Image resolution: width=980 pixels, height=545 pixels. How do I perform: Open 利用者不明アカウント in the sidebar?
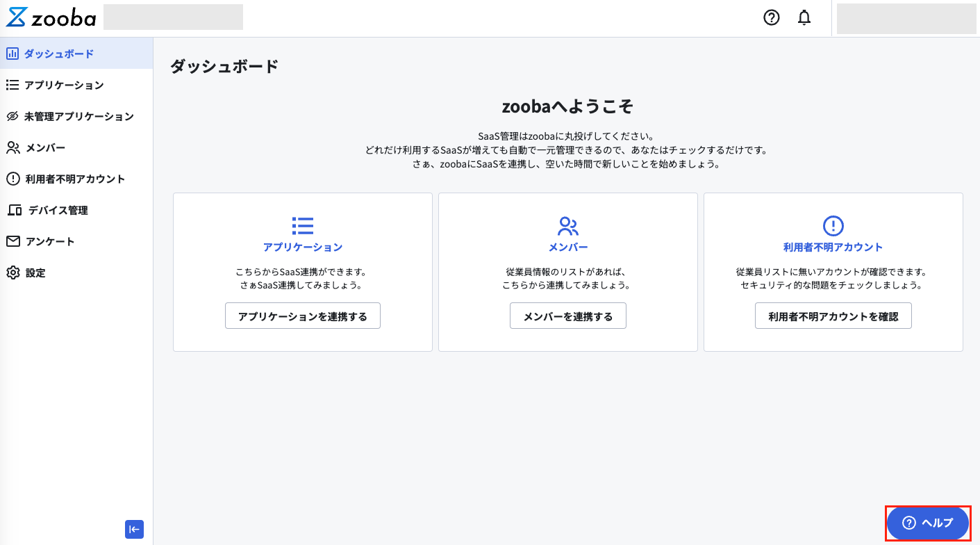point(76,179)
